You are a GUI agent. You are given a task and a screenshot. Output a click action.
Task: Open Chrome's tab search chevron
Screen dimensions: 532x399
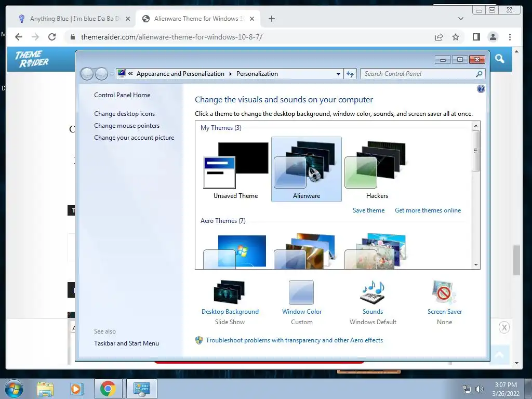point(461,19)
